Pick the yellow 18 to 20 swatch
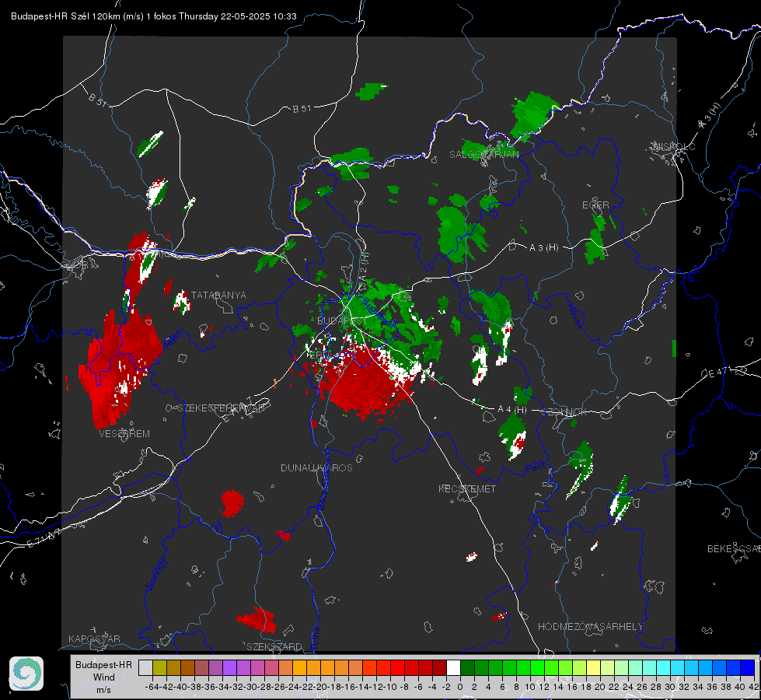The image size is (761, 700). point(593,667)
